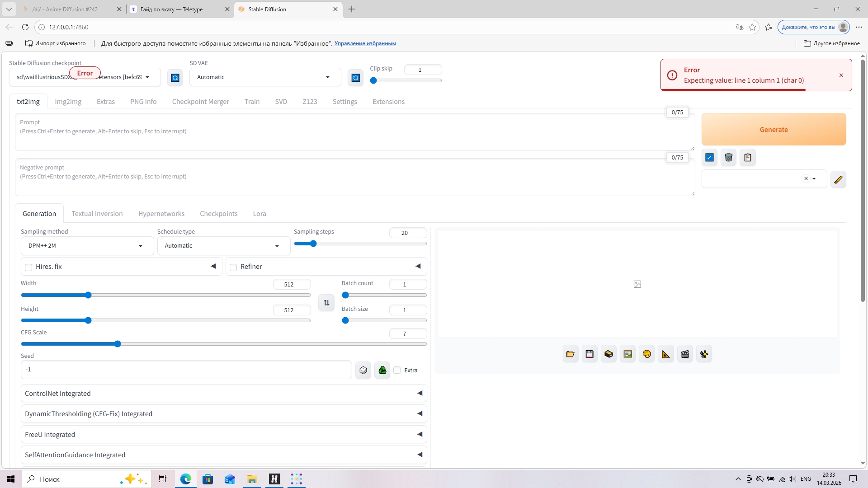Tick the Extra seed checkbox
Viewport: 868px width, 488px height.
point(397,370)
